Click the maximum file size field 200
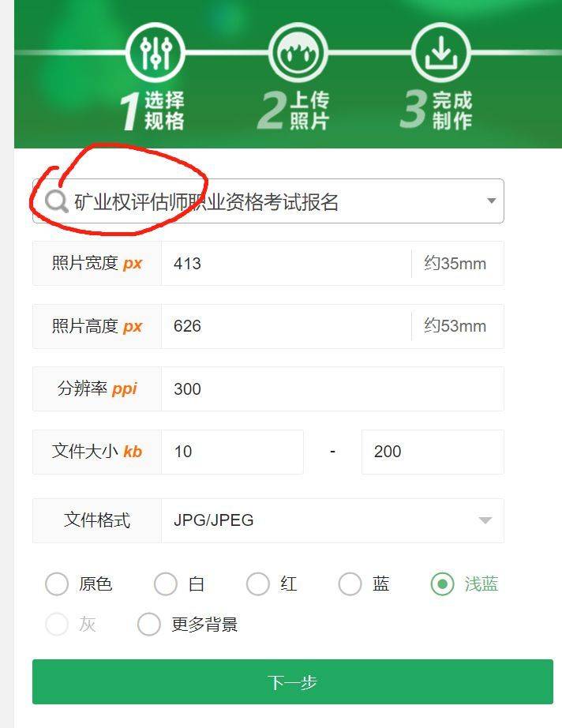The image size is (562, 728). 433,452
